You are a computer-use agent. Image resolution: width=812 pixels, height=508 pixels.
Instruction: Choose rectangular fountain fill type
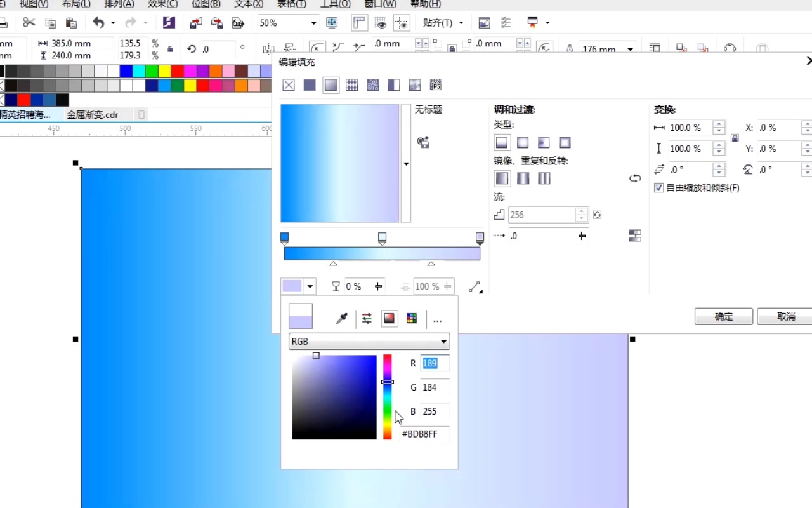[x=565, y=142]
